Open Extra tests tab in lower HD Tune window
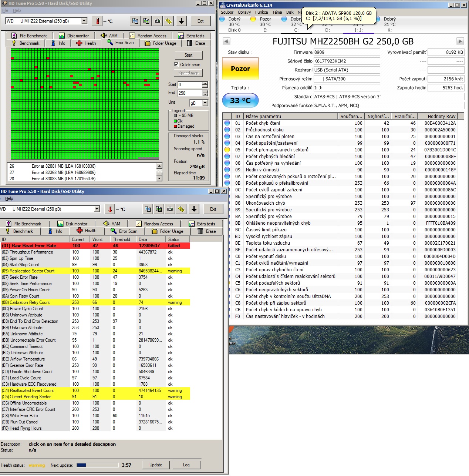Screen dimensions: 469x476 (202, 224)
